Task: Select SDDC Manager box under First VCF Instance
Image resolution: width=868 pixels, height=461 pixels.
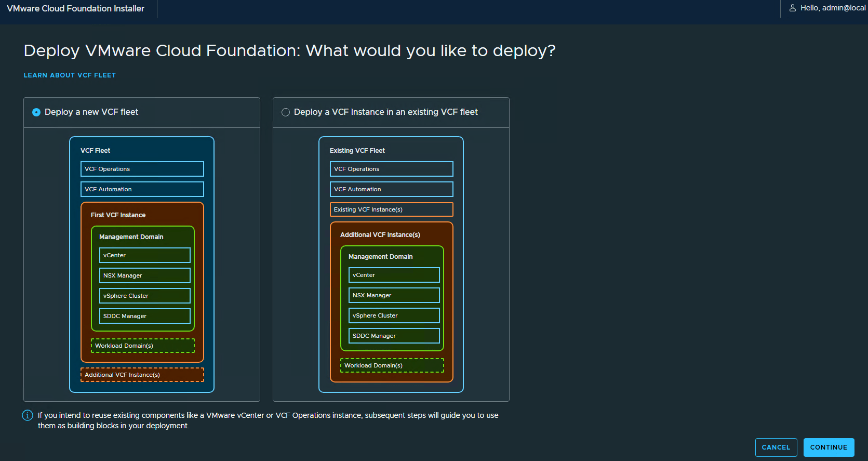Action: (145, 316)
